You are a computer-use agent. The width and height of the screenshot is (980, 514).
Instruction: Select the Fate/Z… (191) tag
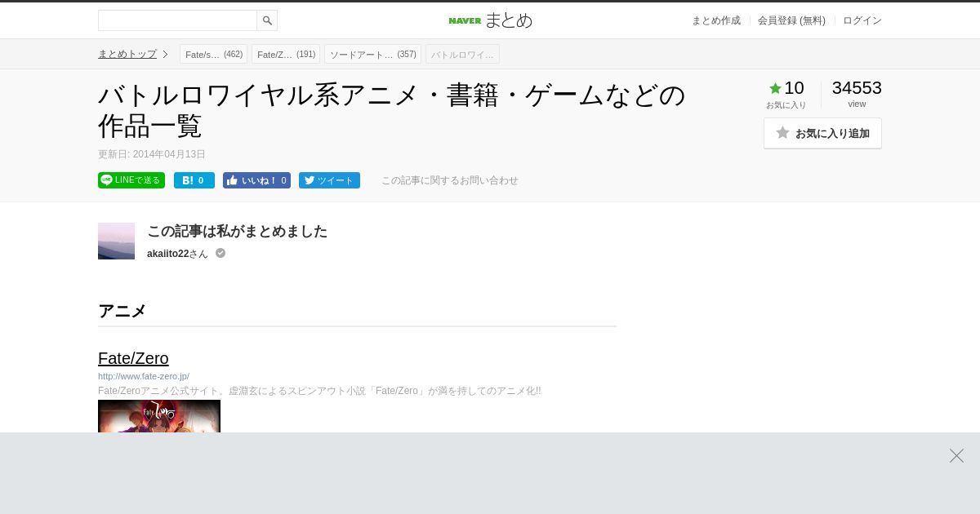coord(286,54)
